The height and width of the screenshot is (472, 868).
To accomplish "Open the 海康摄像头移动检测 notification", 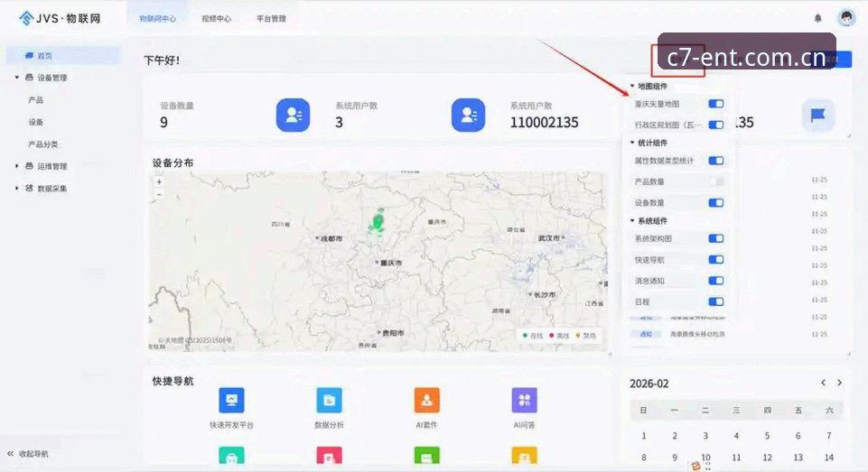I will pos(697,334).
